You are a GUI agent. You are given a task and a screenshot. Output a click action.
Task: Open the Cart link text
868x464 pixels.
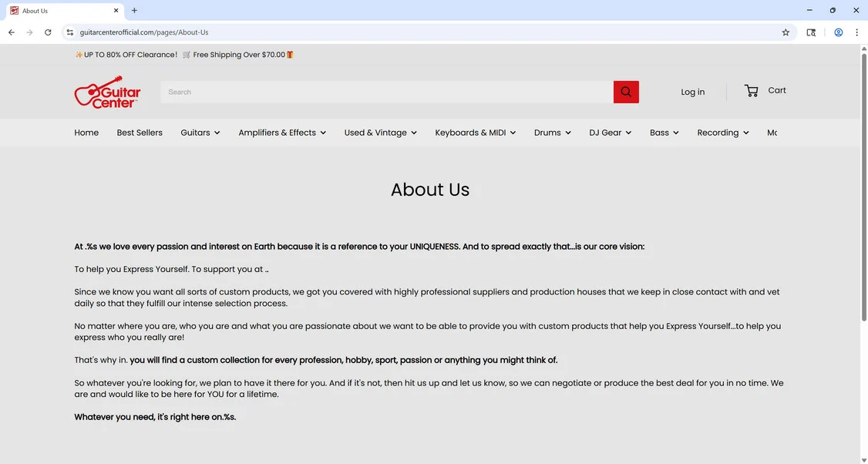click(777, 90)
